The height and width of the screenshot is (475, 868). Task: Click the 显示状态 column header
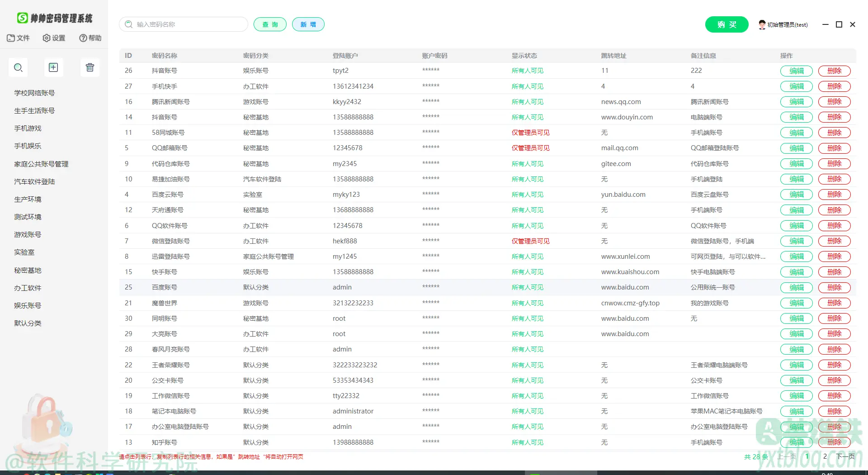point(524,56)
